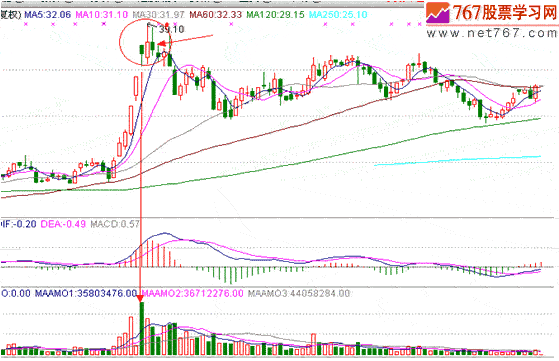Viewport: 559px width, 361px height.
Task: Click the red arrowhead inside the circle
Action: [x=162, y=44]
